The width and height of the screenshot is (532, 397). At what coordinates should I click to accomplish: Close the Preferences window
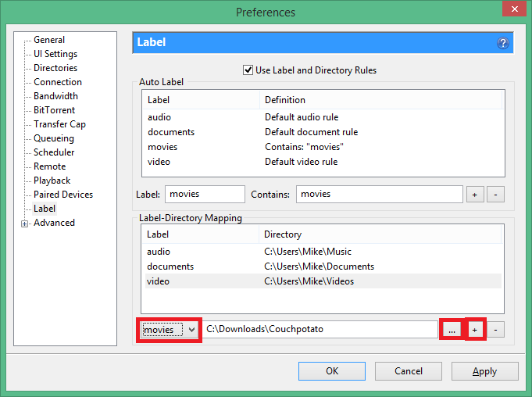click(x=512, y=12)
